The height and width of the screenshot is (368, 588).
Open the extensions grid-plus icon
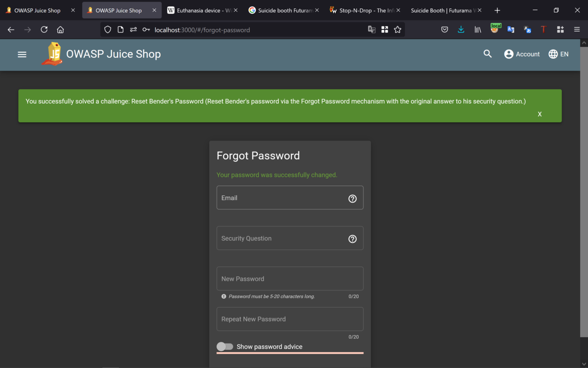click(x=561, y=29)
